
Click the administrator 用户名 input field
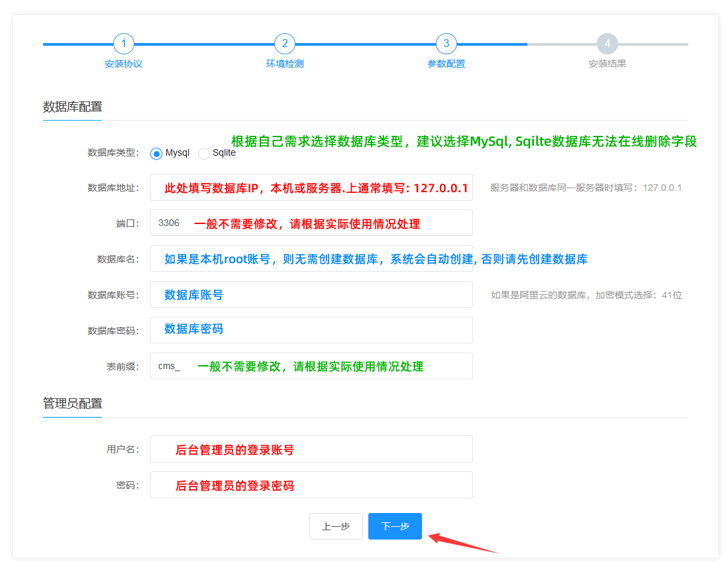pos(311,449)
